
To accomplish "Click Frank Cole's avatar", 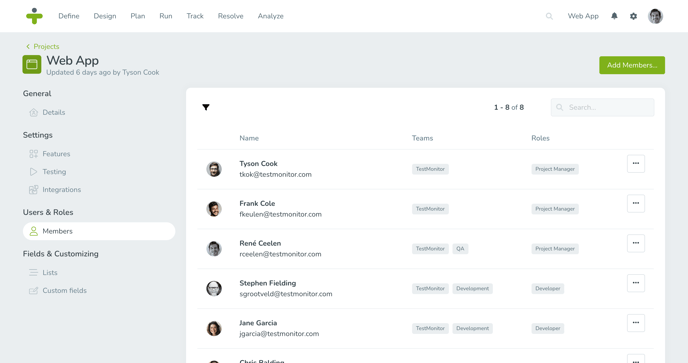I will pyautogui.click(x=214, y=209).
